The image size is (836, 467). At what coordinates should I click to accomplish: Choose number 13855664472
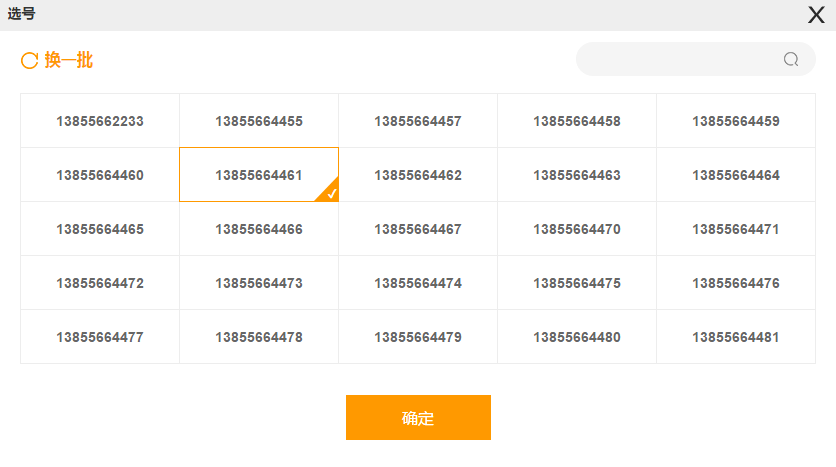(100, 283)
